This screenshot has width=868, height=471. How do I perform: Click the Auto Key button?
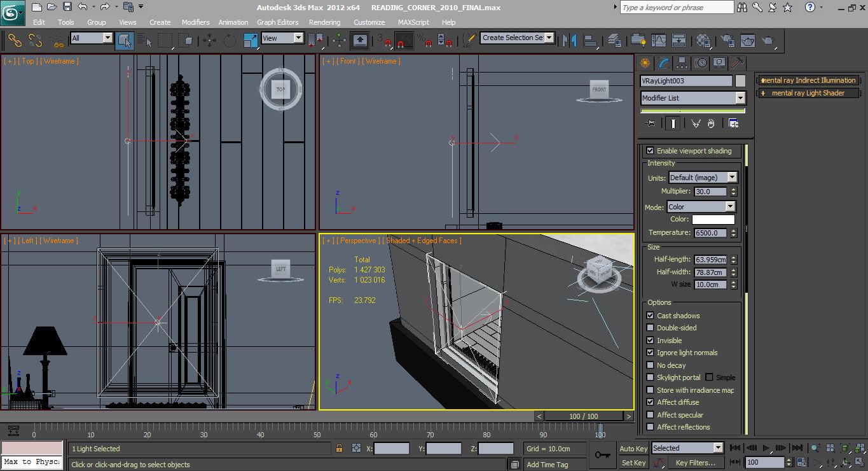(633, 449)
